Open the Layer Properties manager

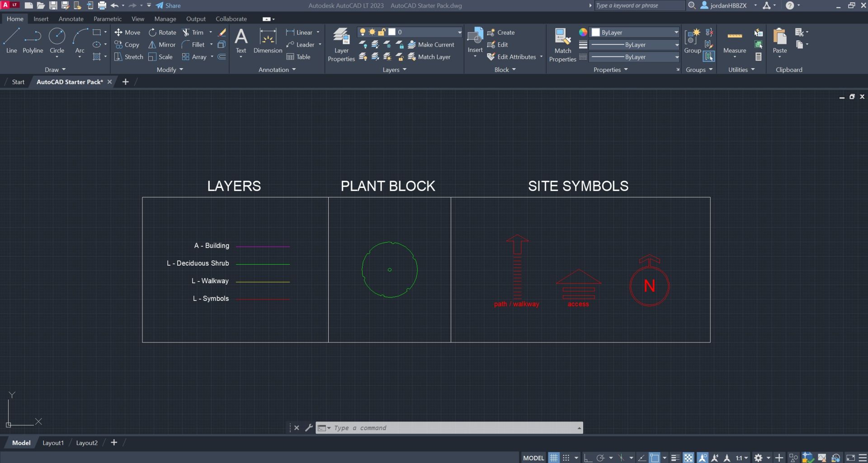pyautogui.click(x=341, y=44)
